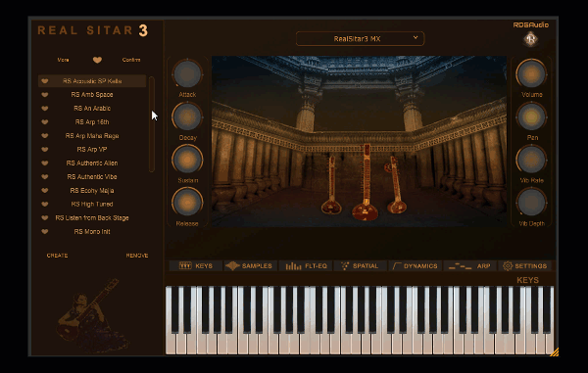Open the DYNAMICS tab
This screenshot has width=588, height=373.
416,266
